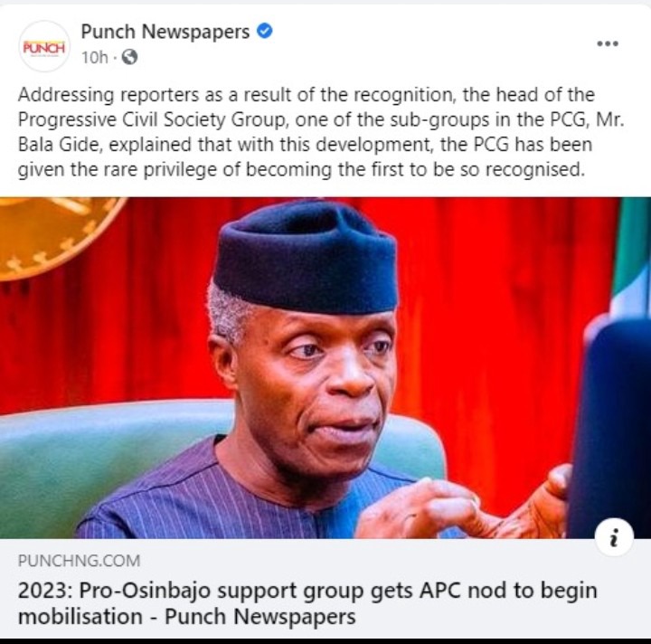Click the 10h post timestamp
This screenshot has width=651, height=644.
tap(94, 57)
